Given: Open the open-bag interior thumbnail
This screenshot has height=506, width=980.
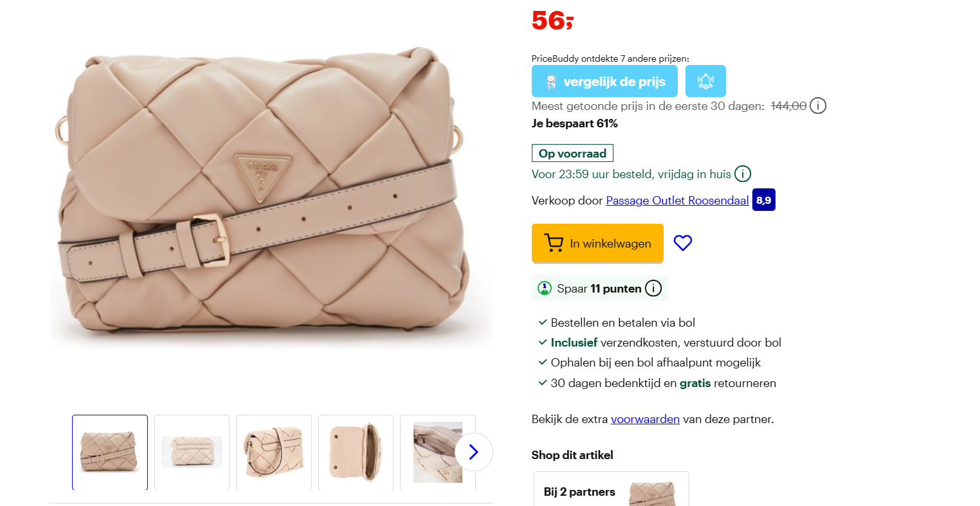Looking at the screenshot, I should 356,452.
